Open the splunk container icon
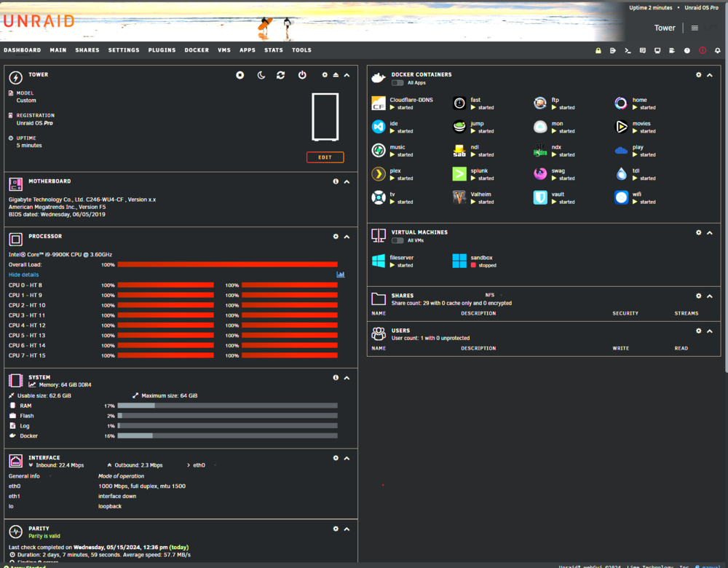This screenshot has height=568, width=728. coord(459,174)
